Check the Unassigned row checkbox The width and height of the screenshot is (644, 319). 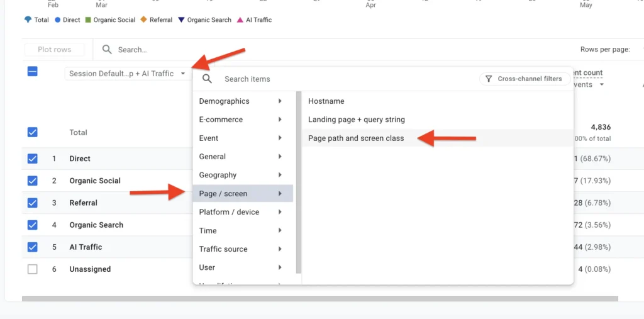tap(33, 269)
